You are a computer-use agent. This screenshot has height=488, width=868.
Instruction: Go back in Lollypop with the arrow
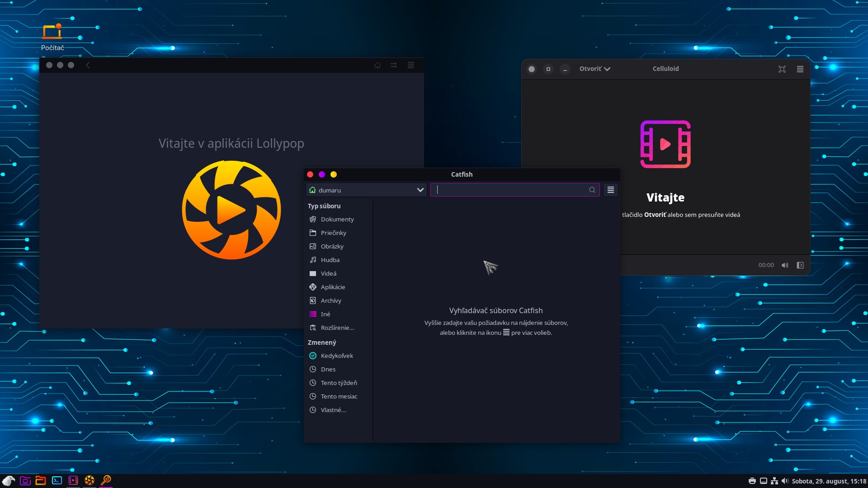coord(88,65)
